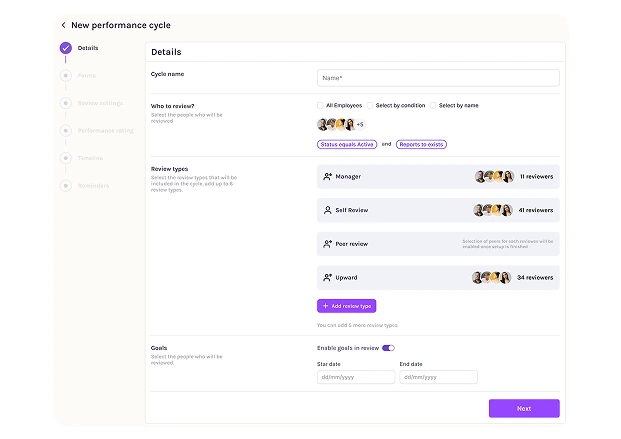Click the Self Review person icon
This screenshot has width=621, height=439.
coord(327,211)
